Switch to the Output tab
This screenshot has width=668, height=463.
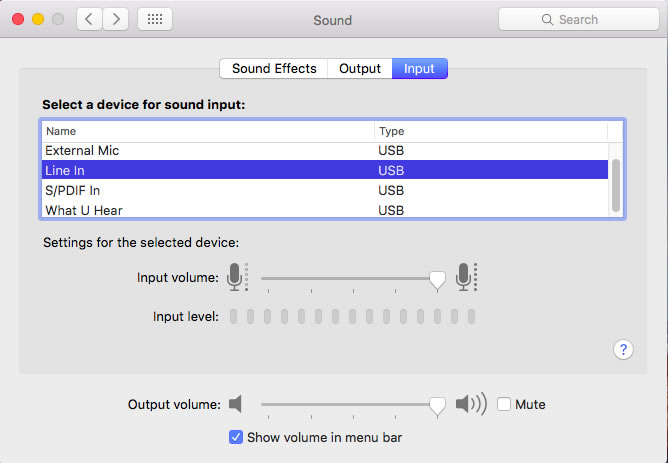click(360, 69)
